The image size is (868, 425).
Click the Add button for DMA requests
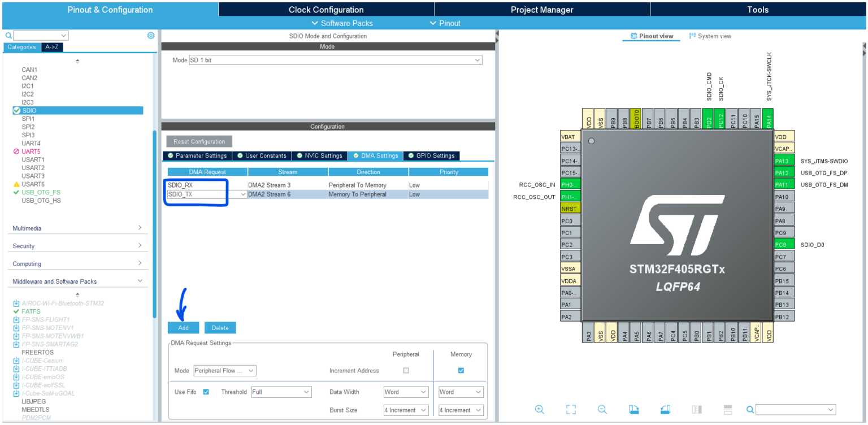[x=183, y=327]
